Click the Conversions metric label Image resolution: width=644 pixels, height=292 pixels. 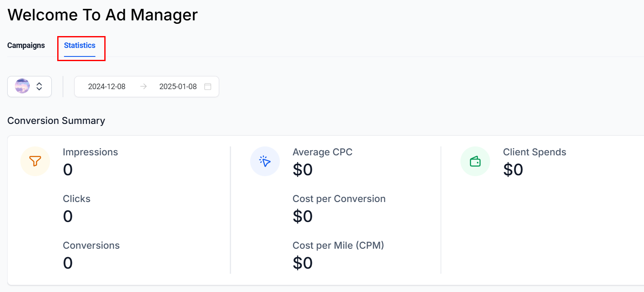pos(91,245)
